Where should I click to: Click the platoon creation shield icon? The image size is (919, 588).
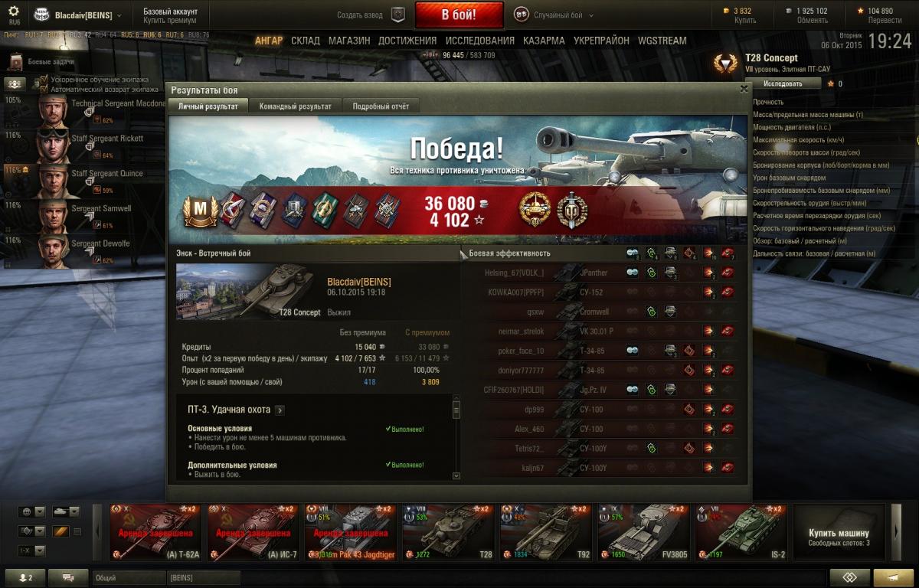tap(397, 15)
